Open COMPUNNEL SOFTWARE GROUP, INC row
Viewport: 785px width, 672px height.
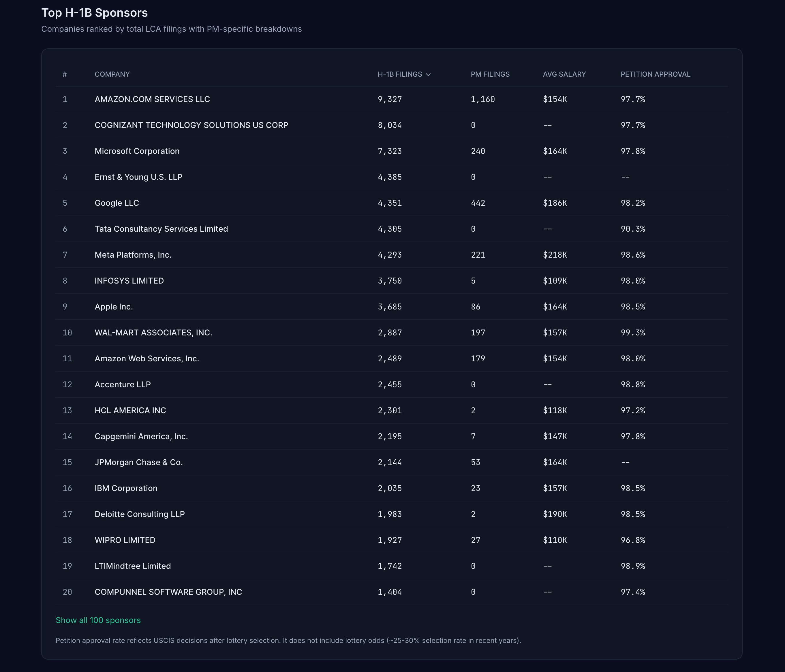coord(168,592)
